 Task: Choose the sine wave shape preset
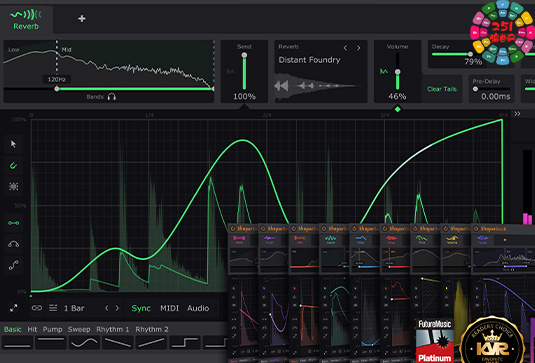pos(84,342)
